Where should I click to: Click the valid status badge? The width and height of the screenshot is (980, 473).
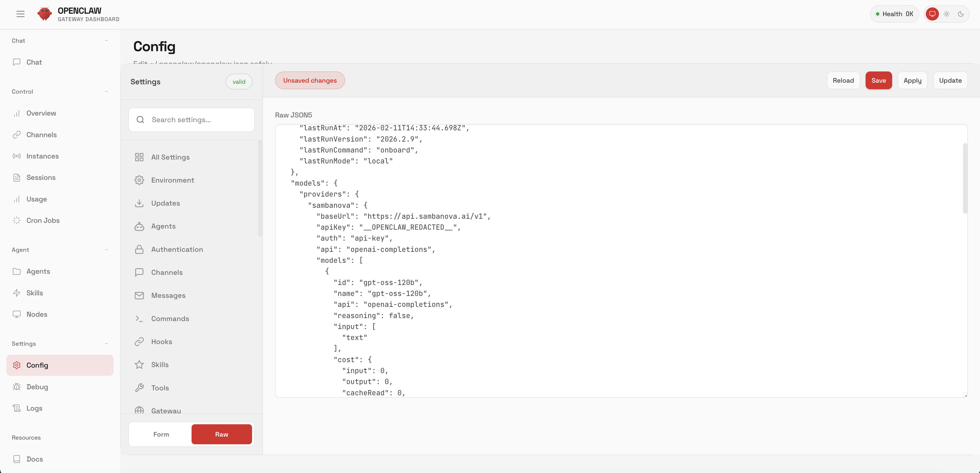[239, 82]
